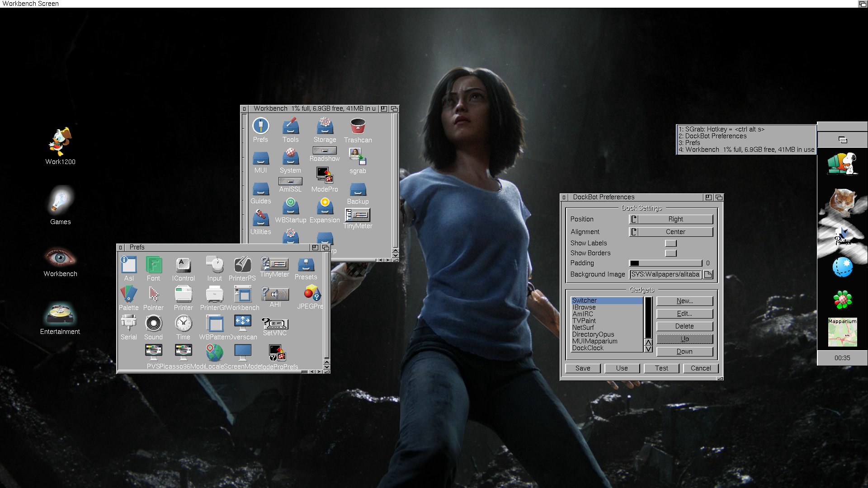The height and width of the screenshot is (488, 868).
Task: Select Switcher in the Gadgets list
Action: 607,300
